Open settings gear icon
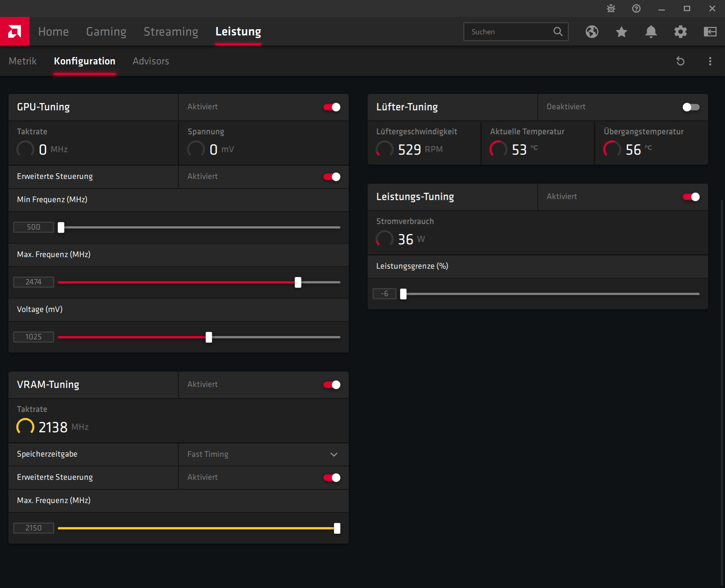 [680, 32]
